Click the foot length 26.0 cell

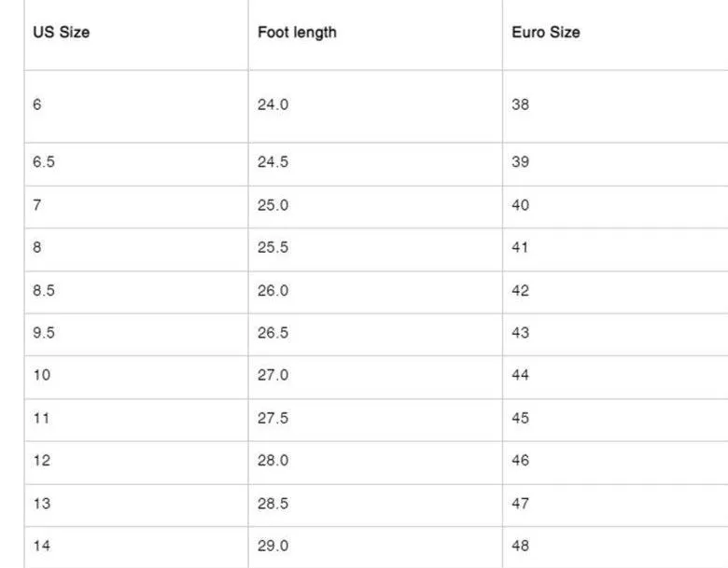click(375, 292)
